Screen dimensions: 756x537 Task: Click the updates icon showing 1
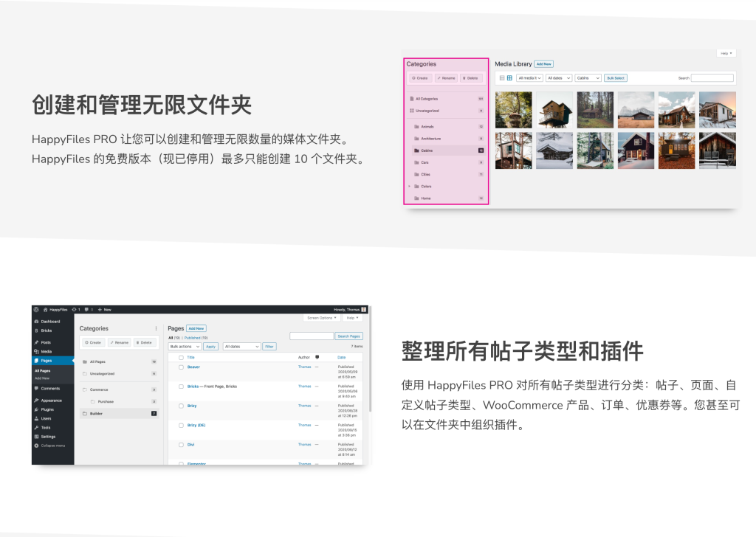(x=76, y=310)
